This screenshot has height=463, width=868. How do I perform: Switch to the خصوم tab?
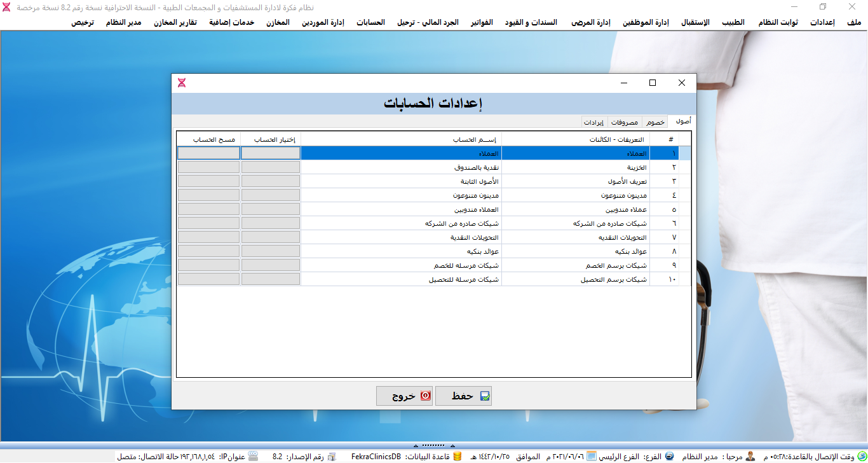[655, 122]
